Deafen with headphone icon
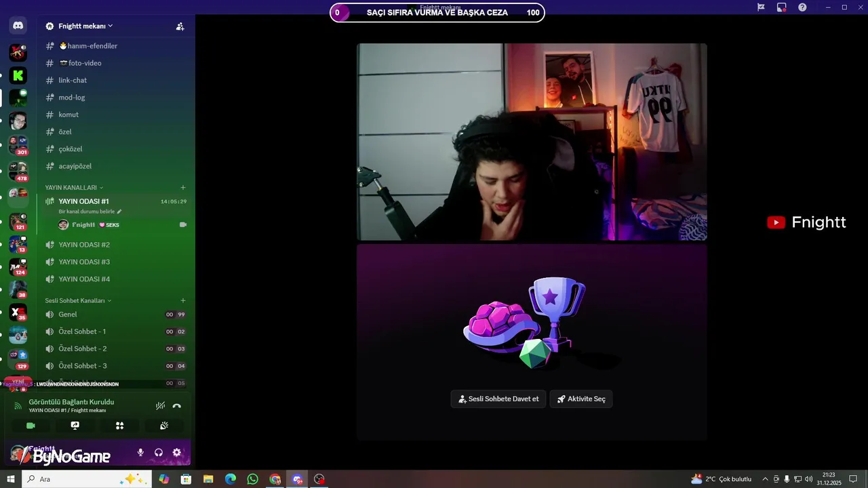The height and width of the screenshot is (488, 868). pos(159,453)
